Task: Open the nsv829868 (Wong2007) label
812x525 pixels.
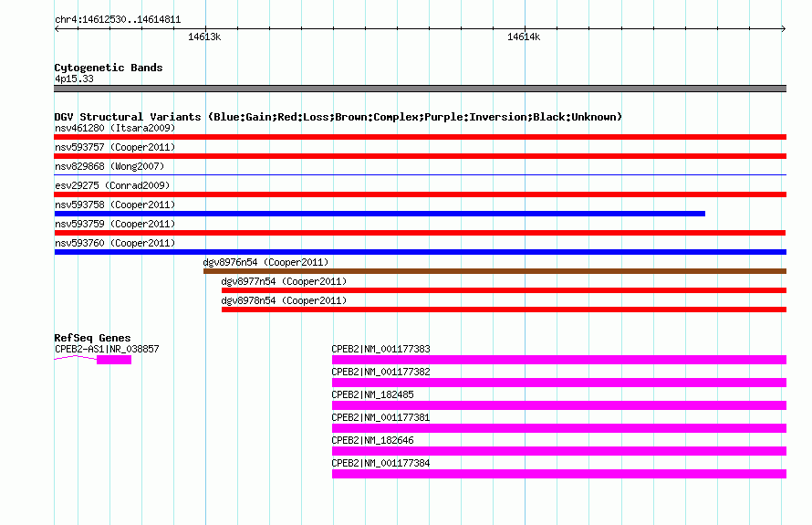Action: click(109, 166)
